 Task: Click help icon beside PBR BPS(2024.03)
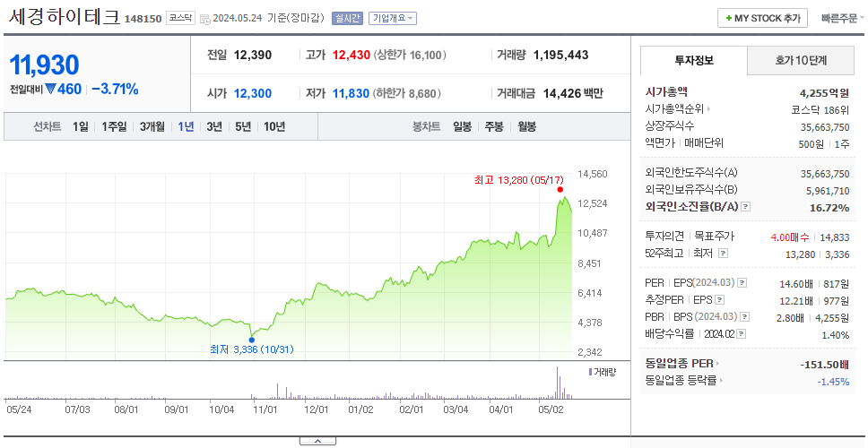coord(745,317)
